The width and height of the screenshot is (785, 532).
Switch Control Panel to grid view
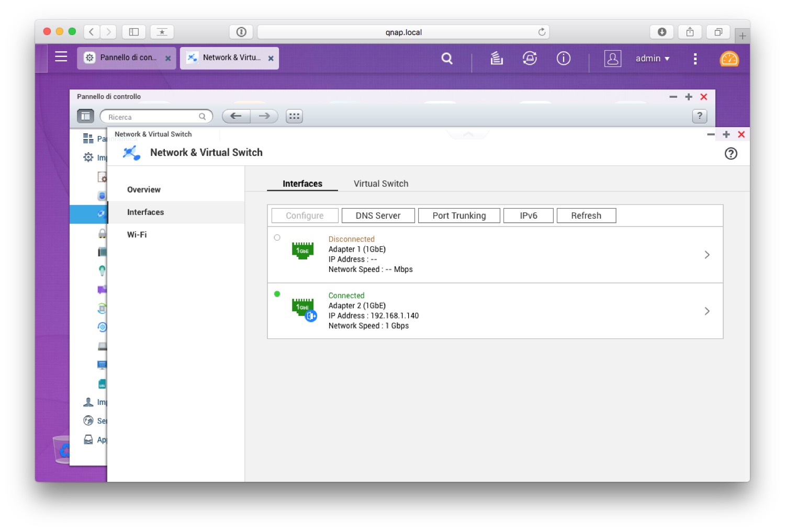click(295, 116)
